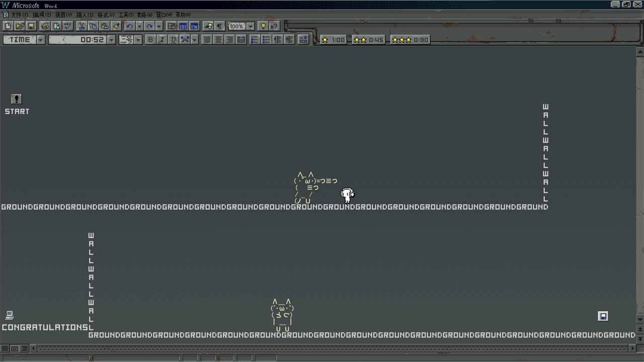Open the fifth menu (Format) in menu bar
Screen dimensions: 644x362
(x=106, y=15)
